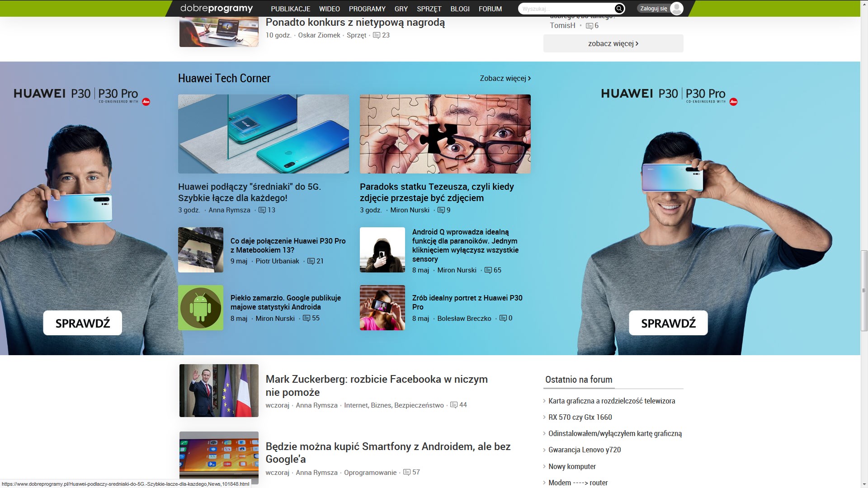Open Ponadto konkurs z nietypową nagrodą headline

[x=355, y=22]
